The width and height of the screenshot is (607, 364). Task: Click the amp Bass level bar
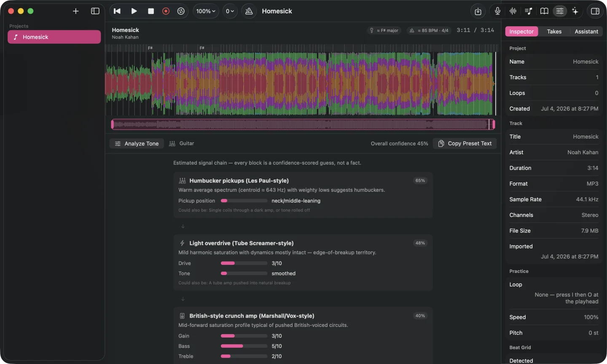coord(244,346)
